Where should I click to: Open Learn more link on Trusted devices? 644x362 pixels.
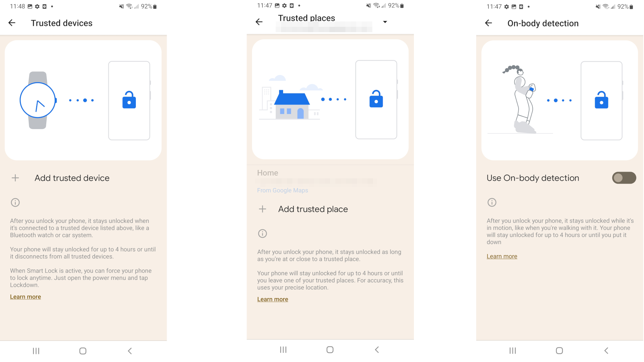tap(25, 297)
